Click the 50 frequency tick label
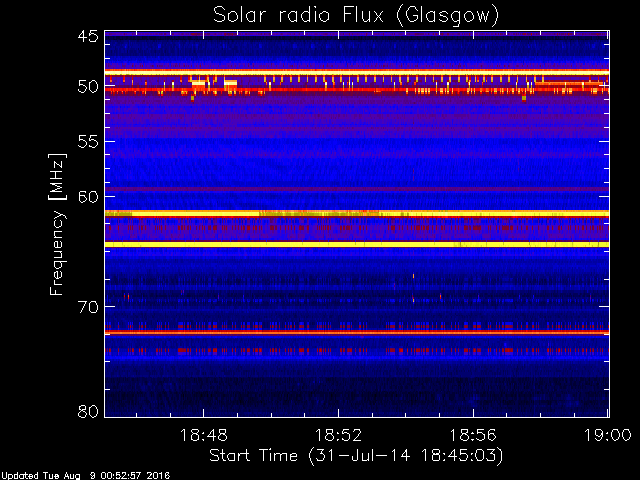The image size is (640, 480). (x=88, y=87)
